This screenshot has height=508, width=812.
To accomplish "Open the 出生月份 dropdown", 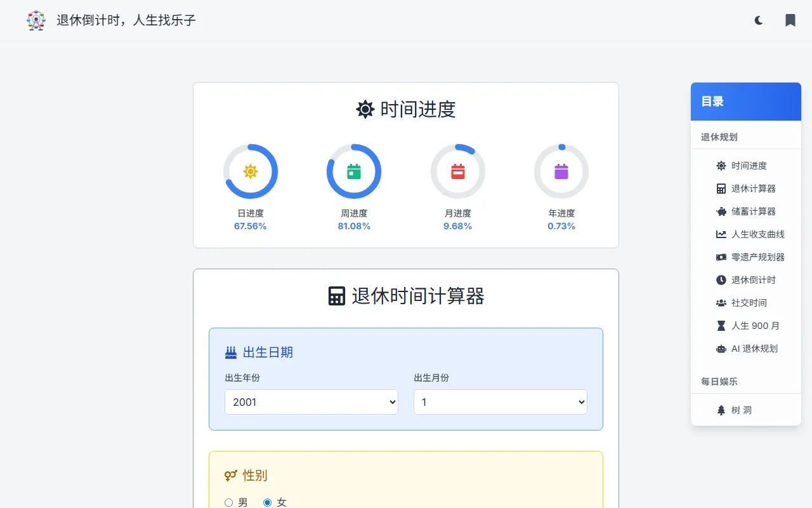I will click(500, 402).
